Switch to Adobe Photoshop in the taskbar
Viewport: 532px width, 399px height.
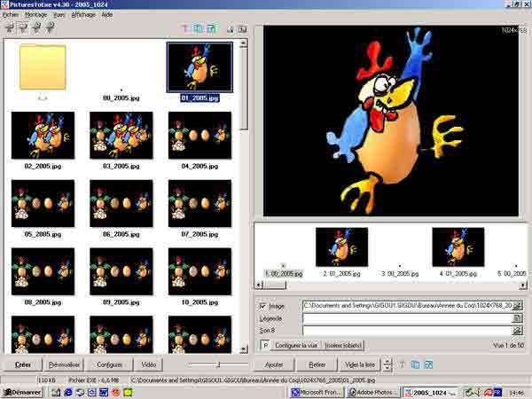pos(372,393)
